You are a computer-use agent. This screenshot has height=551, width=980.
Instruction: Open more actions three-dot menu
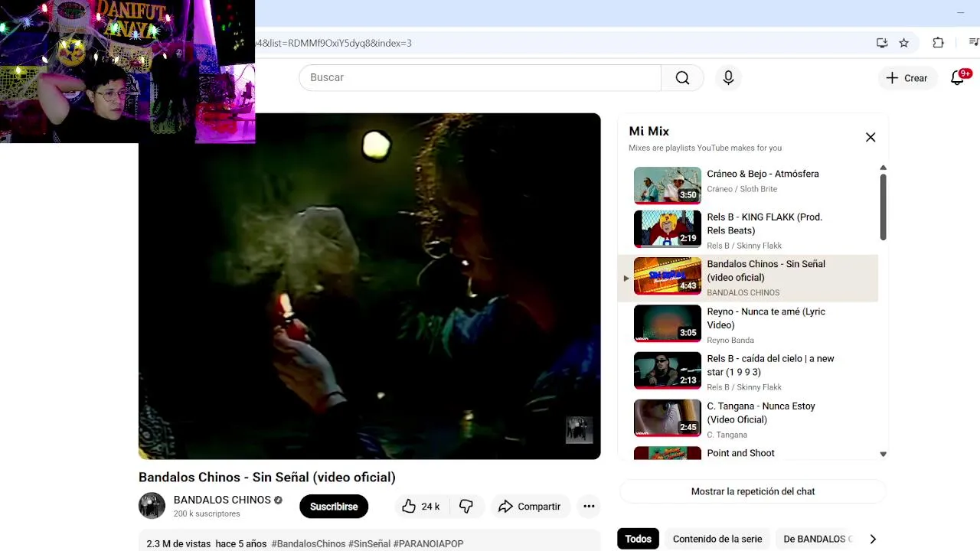point(589,507)
